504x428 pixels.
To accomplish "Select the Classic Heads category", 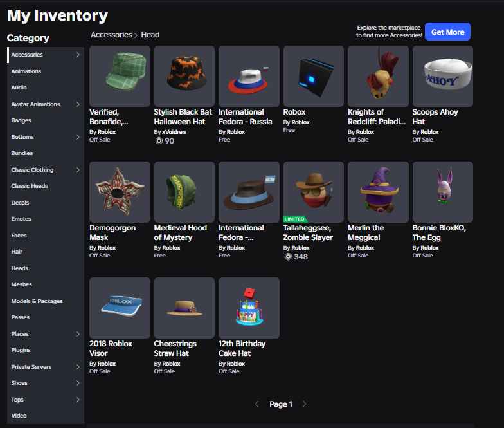I will (x=46, y=186).
